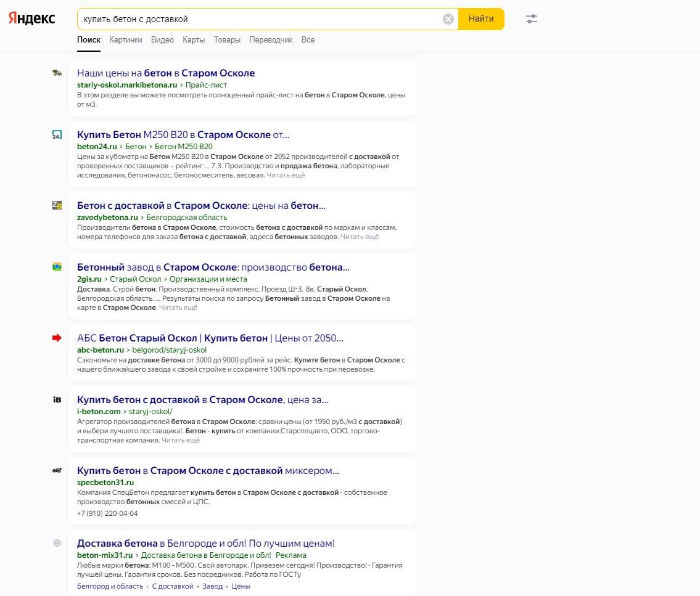The image size is (700, 596).
Task: Click the markibetona.ru site favicon
Action: [57, 73]
